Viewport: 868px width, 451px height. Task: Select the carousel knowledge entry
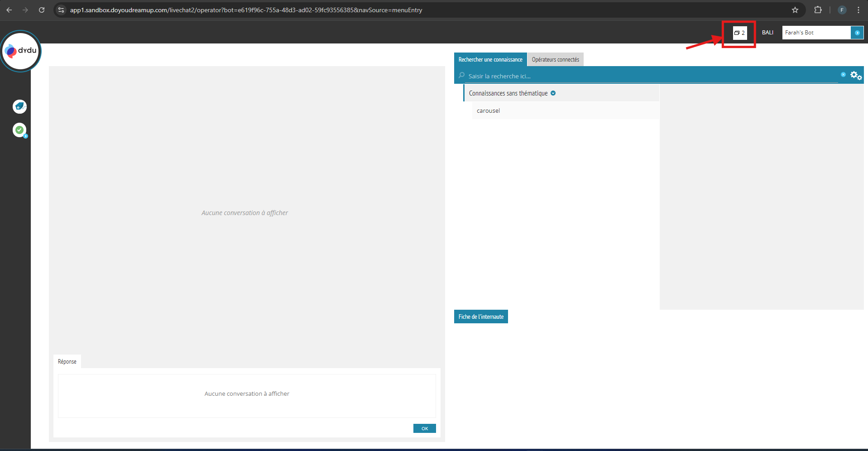tap(488, 110)
